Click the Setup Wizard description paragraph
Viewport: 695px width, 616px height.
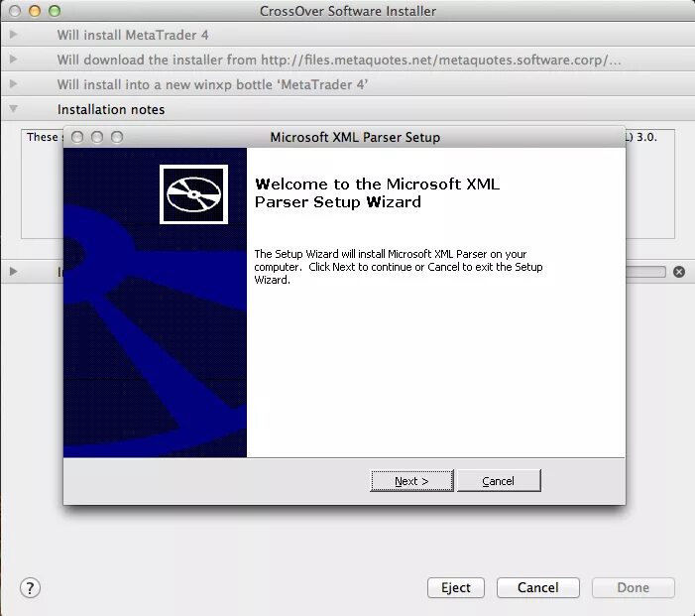[x=398, y=267]
